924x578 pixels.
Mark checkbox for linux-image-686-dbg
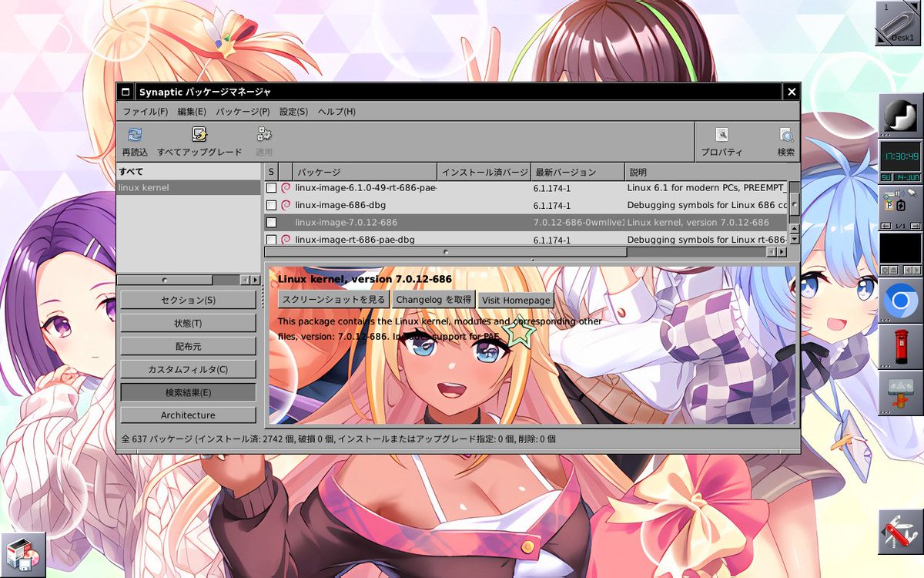tap(271, 205)
